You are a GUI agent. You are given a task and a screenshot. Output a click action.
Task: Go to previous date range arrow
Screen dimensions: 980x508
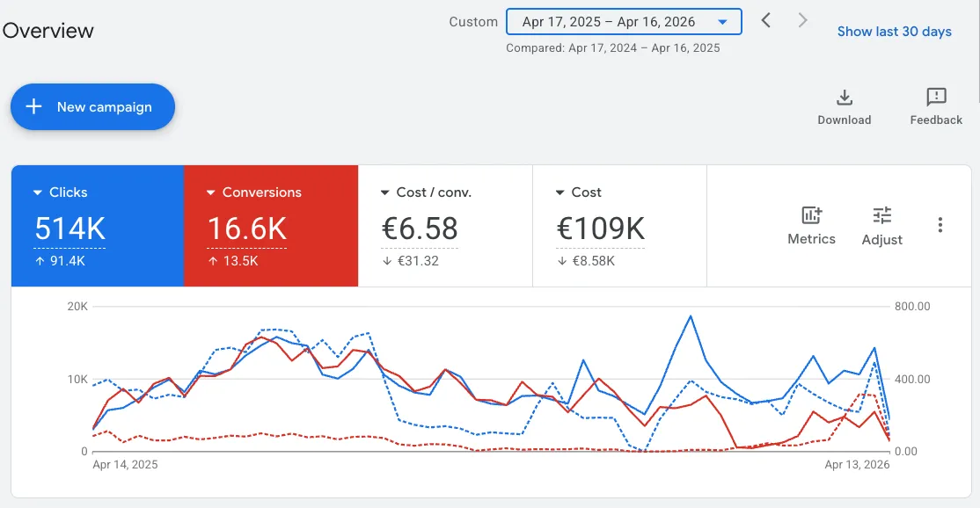click(766, 20)
